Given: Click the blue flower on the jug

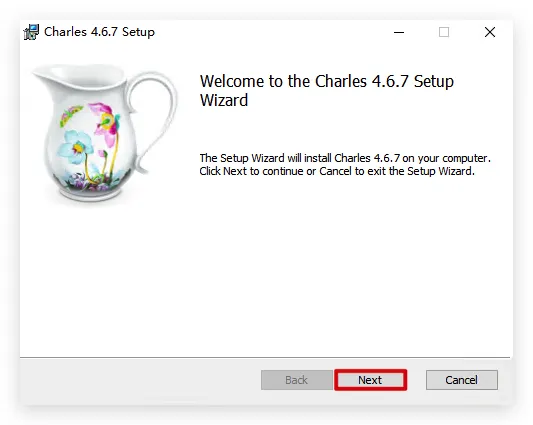Looking at the screenshot, I should (75, 147).
